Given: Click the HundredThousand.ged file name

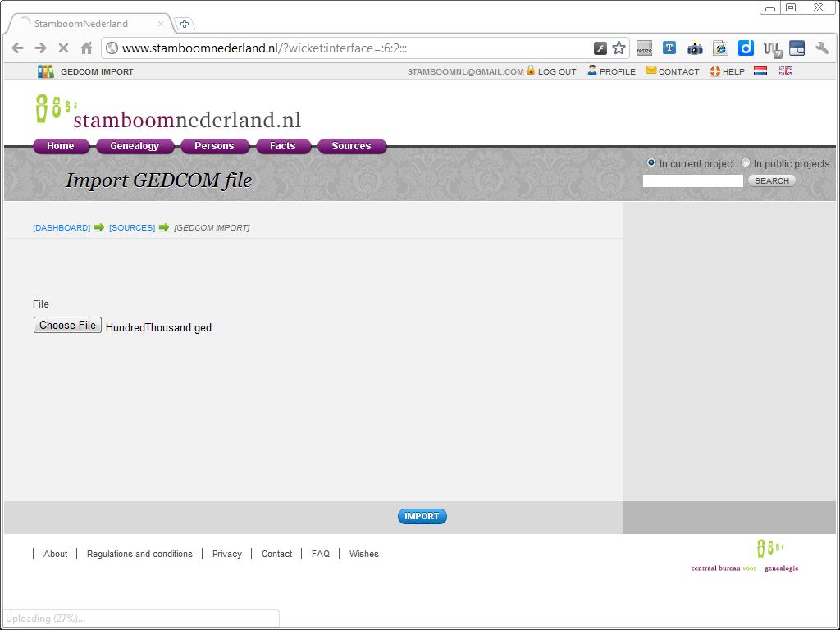Looking at the screenshot, I should point(158,327).
